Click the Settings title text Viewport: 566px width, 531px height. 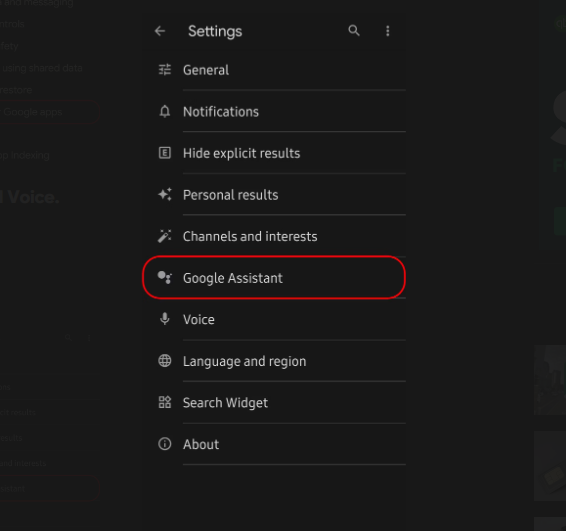point(215,31)
